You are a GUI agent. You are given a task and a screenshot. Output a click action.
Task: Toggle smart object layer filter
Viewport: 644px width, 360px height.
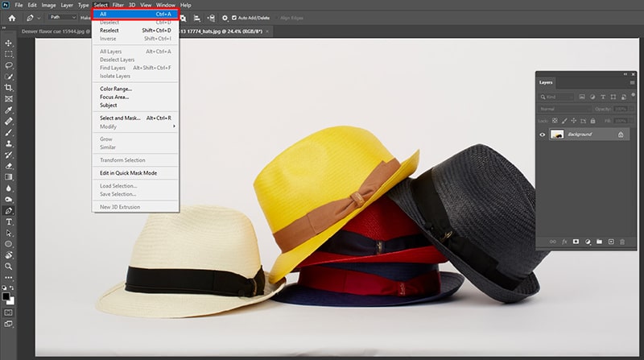point(623,97)
